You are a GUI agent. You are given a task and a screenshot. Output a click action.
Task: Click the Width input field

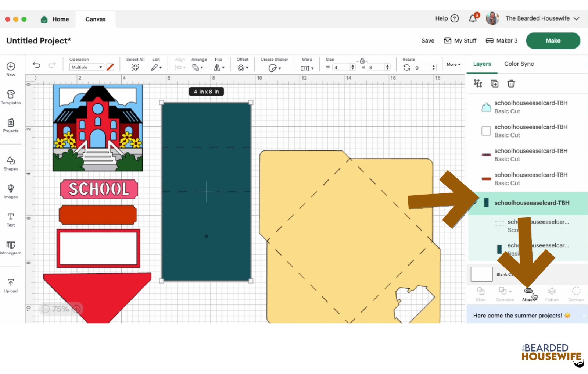[341, 67]
